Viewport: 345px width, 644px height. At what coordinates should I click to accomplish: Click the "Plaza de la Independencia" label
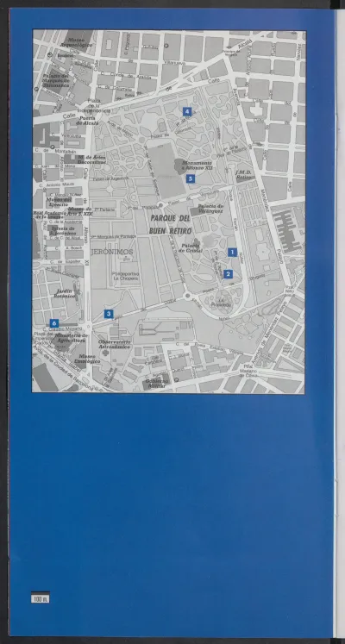pyautogui.click(x=94, y=105)
